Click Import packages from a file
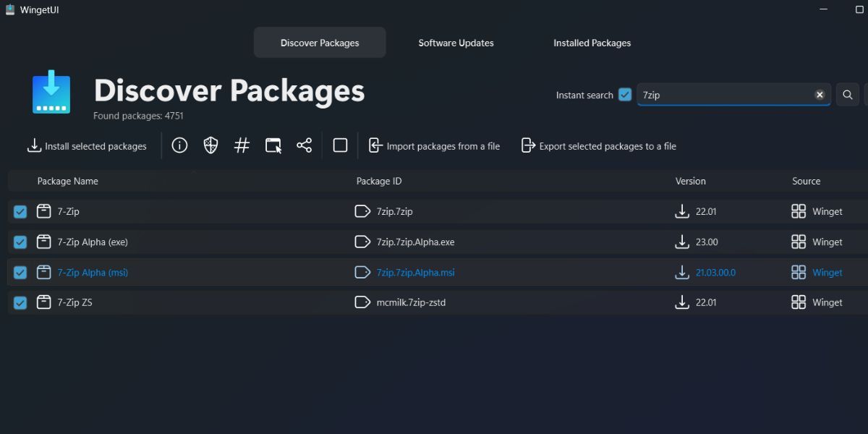This screenshot has width=868, height=434. tap(434, 146)
